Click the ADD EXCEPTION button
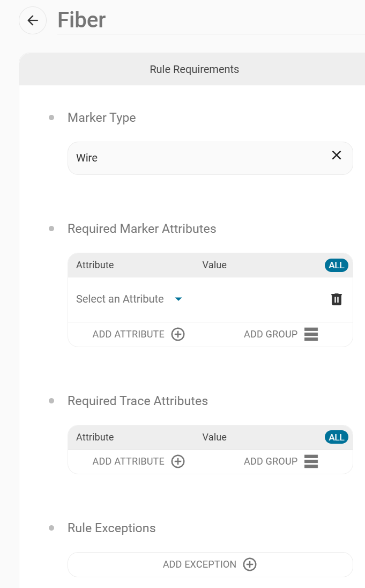 (x=210, y=564)
